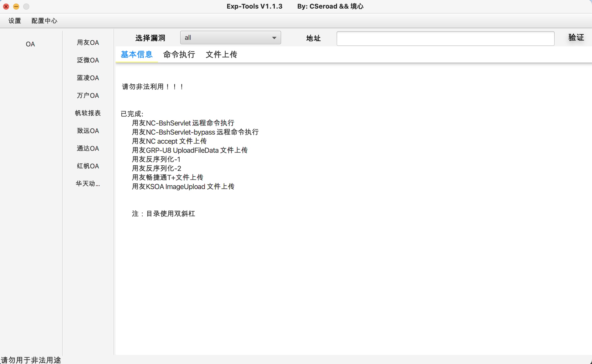Pick 红帆OA from the sidebar list

[x=88, y=166]
